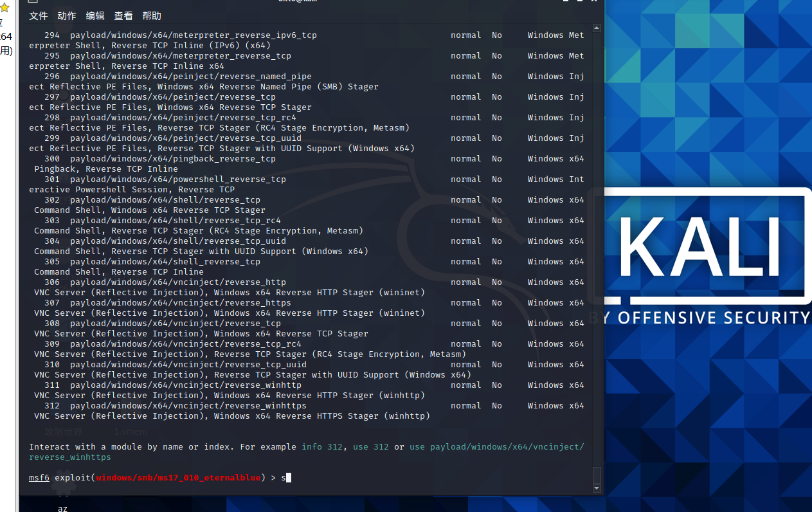Click payload/windows/x64/vncinject/reverse_https entry
Image resolution: width=812 pixels, height=512 pixels.
181,303
